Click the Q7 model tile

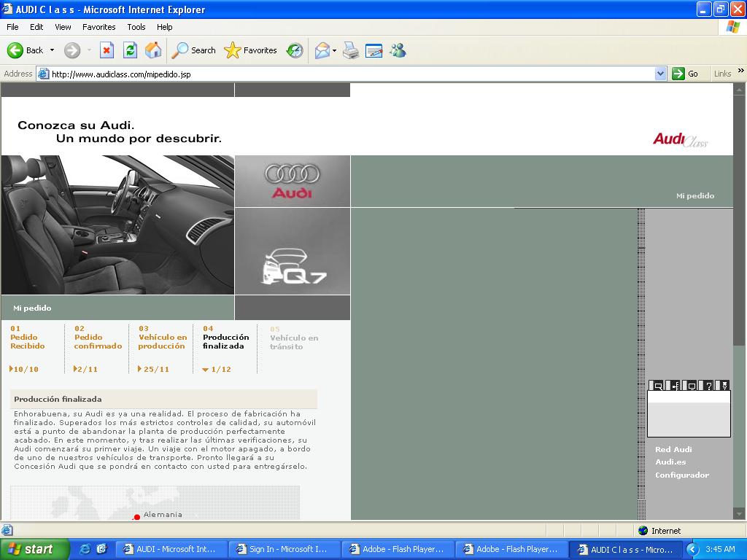pyautogui.click(x=293, y=251)
